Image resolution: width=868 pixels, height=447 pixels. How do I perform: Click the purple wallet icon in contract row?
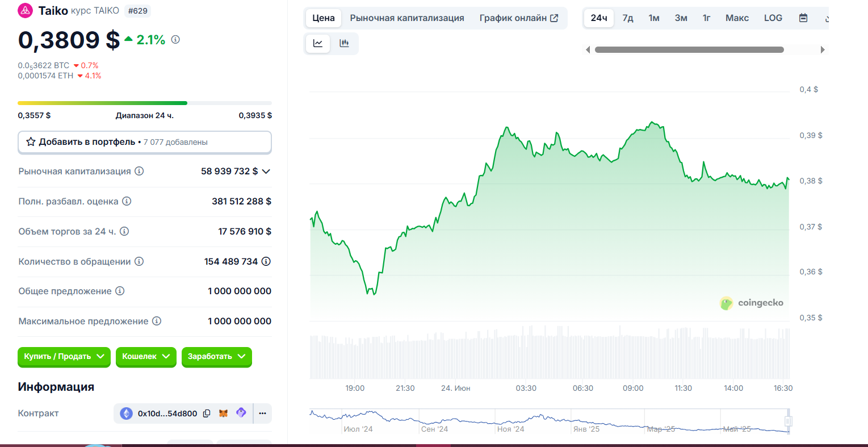click(x=241, y=413)
